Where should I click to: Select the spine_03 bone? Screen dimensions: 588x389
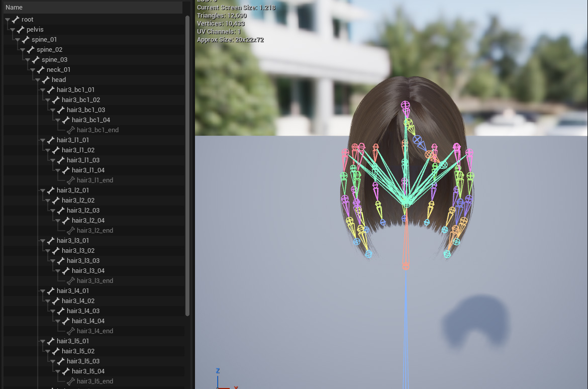click(54, 60)
